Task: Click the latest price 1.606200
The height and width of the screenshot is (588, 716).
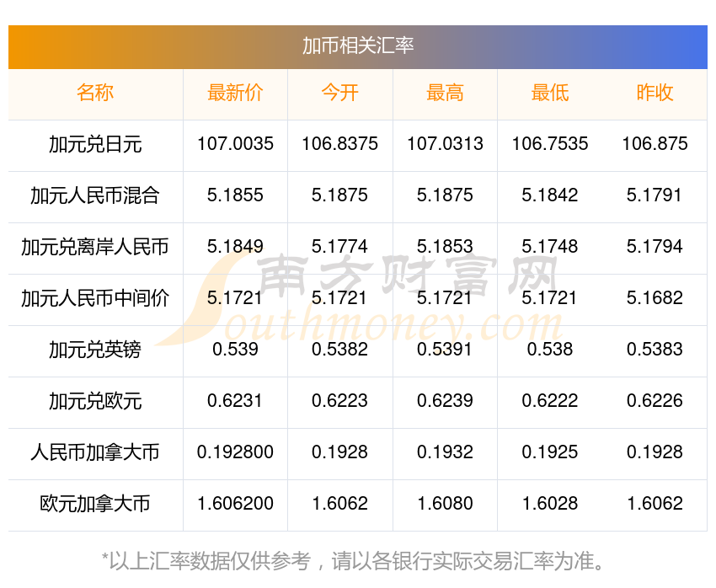Action: 235,504
